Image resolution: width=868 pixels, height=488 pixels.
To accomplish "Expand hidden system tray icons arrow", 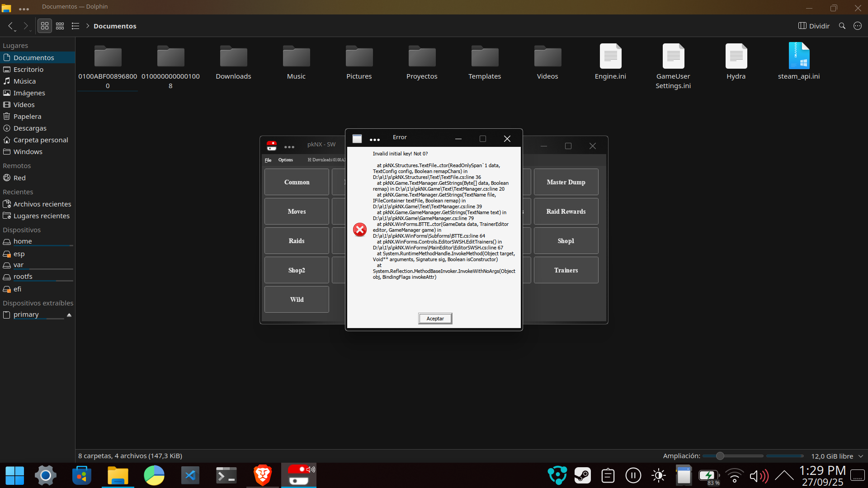I will (784, 475).
